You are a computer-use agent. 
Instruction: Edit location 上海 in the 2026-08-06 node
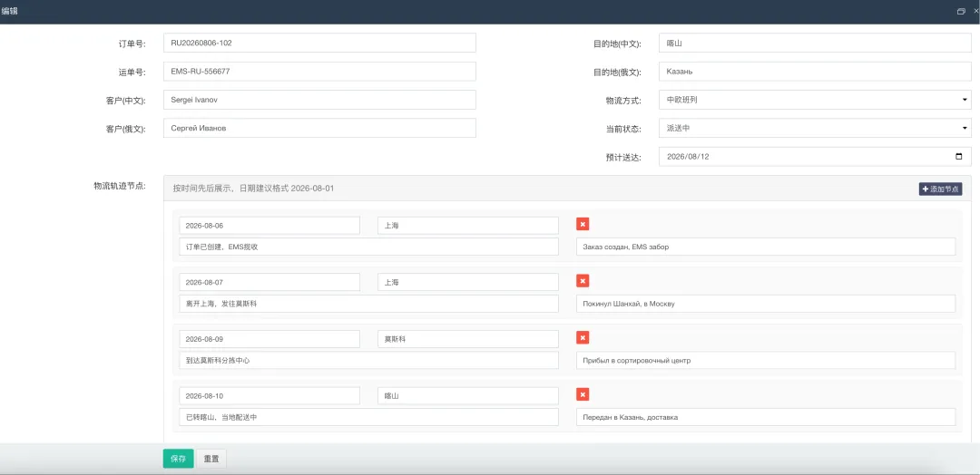(468, 226)
